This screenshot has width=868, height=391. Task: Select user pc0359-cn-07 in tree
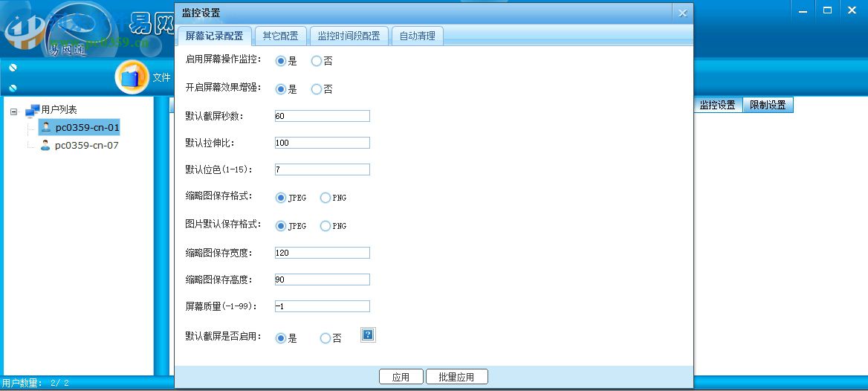click(87, 146)
